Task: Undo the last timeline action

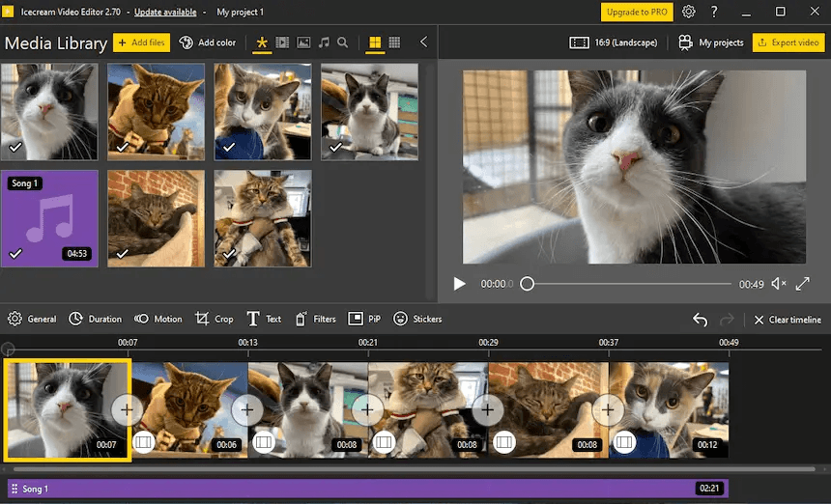Action: point(701,320)
